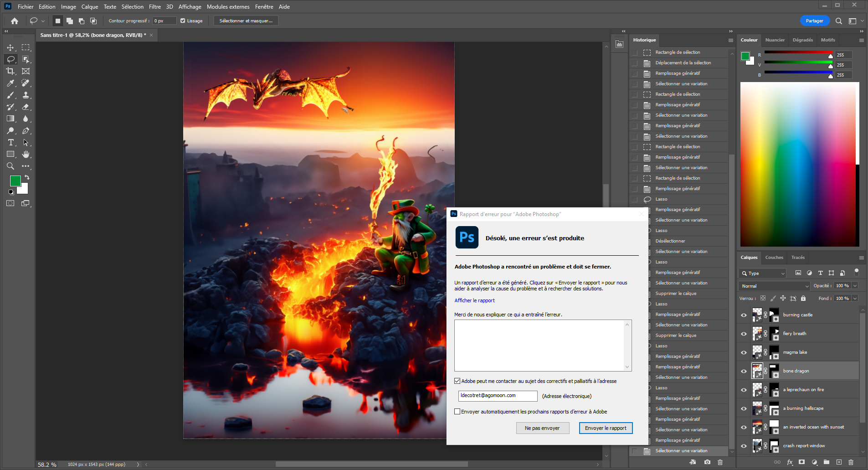The width and height of the screenshot is (868, 470).
Task: Open the Opacité percentage dropdown
Action: 855,286
